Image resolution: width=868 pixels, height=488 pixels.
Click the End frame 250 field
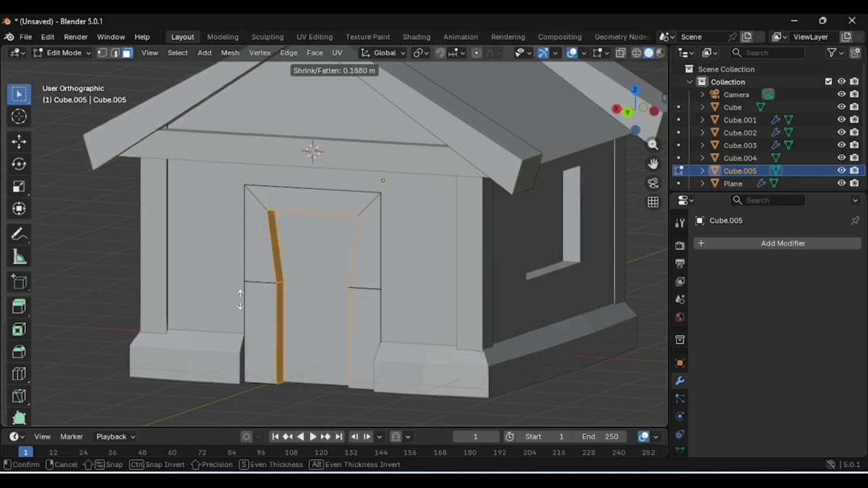point(599,436)
